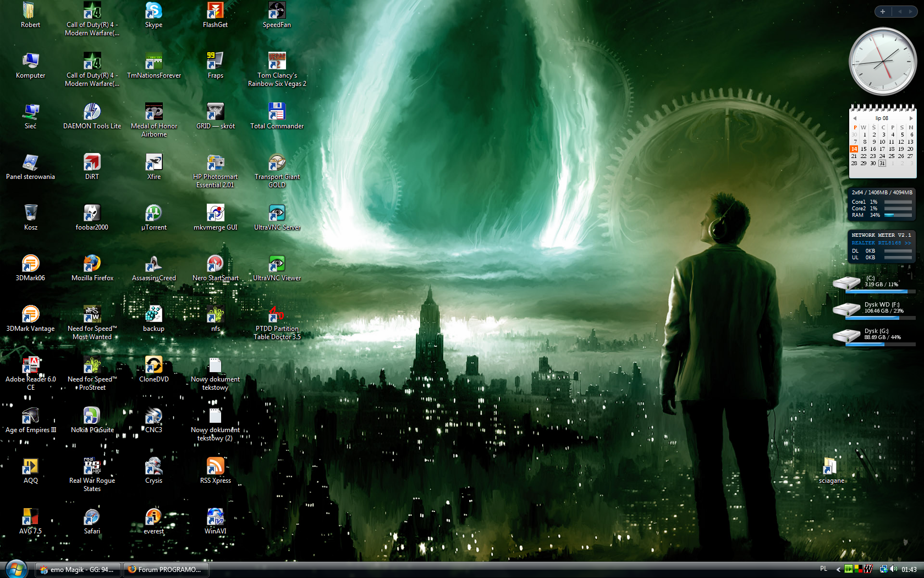Select the foobar2000 shortcut
This screenshot has height=578, width=924.
point(92,218)
